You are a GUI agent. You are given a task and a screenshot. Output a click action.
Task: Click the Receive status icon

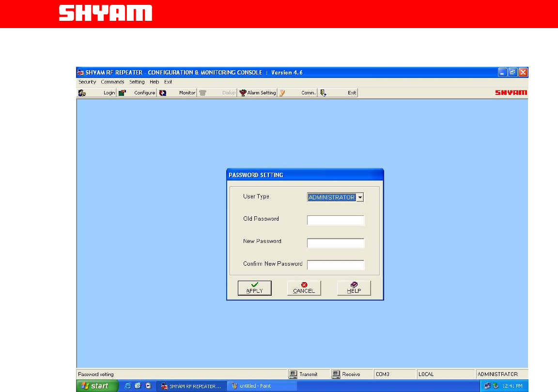(x=336, y=374)
